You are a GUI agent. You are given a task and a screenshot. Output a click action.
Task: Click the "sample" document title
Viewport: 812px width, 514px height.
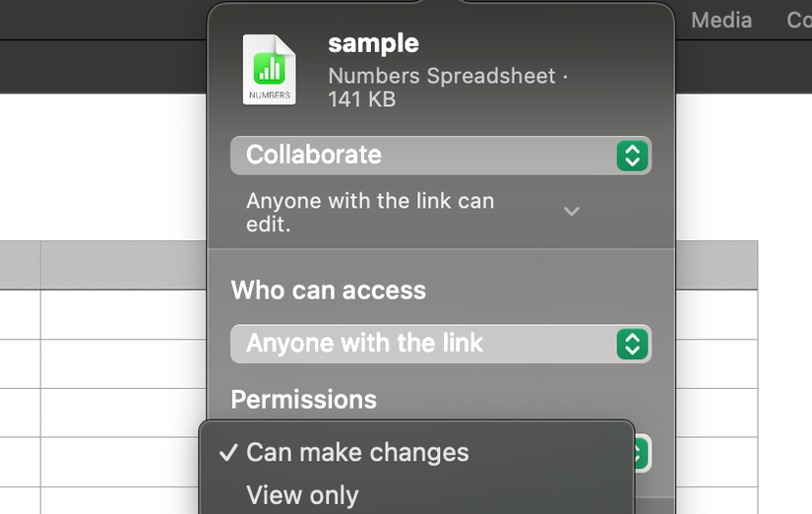pos(373,43)
